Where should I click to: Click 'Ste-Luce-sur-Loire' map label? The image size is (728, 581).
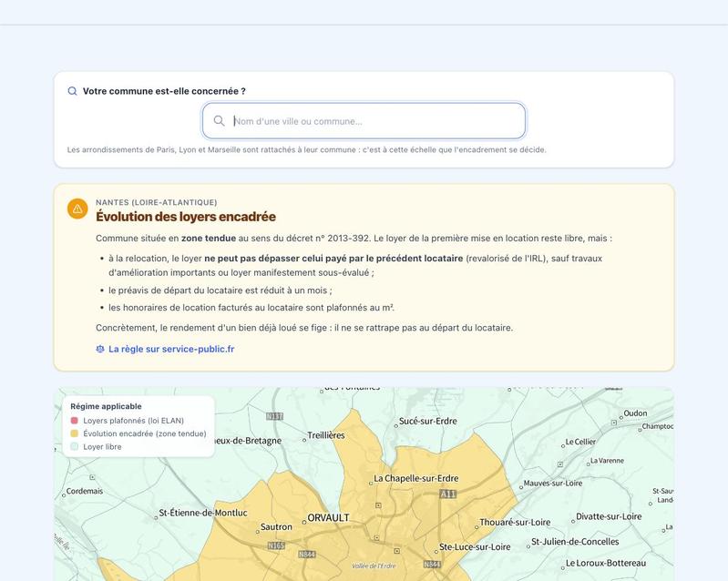click(475, 547)
